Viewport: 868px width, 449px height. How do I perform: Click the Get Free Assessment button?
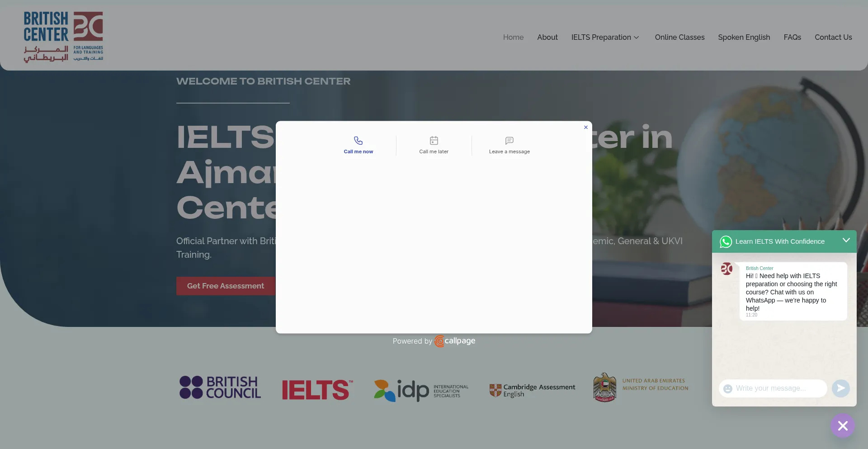click(226, 286)
